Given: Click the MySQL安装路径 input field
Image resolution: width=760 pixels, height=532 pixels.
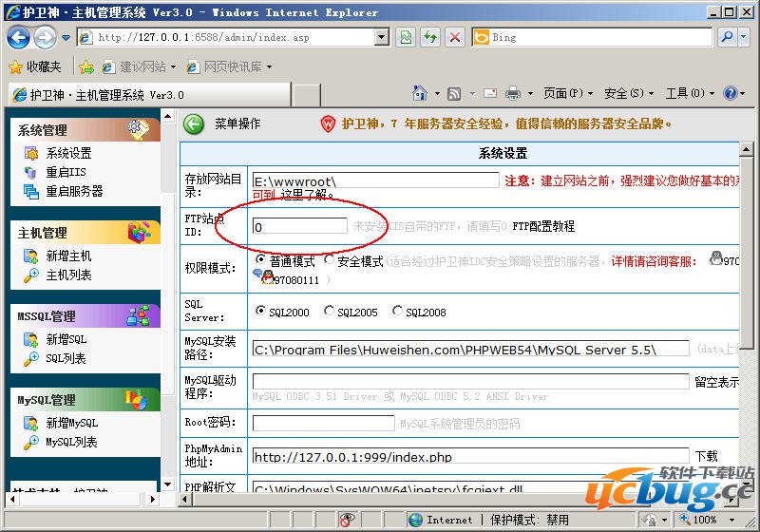Looking at the screenshot, I should click(x=470, y=349).
